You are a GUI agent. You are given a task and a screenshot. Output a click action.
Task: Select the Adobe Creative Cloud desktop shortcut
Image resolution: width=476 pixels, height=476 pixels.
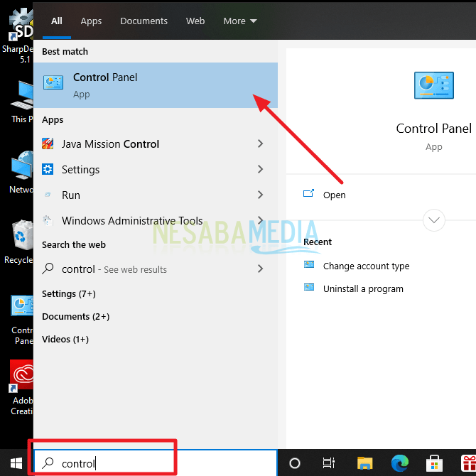(x=21, y=388)
